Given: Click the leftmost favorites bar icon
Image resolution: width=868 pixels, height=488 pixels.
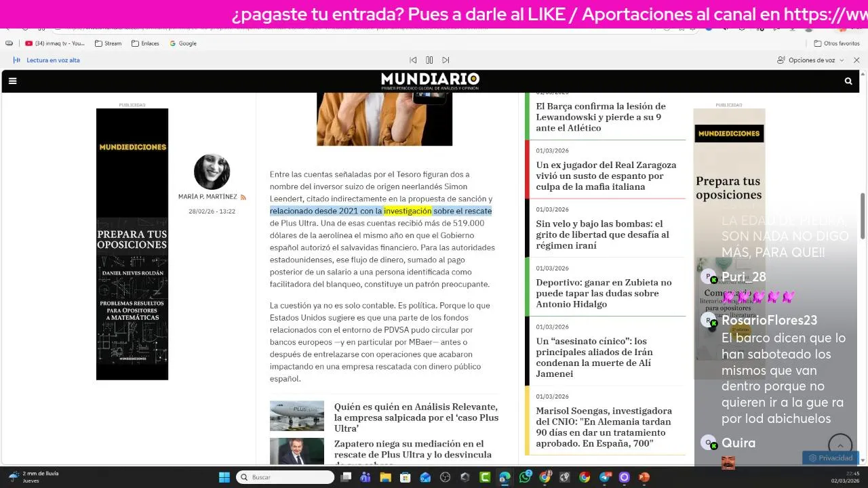Looking at the screenshot, I should [9, 43].
